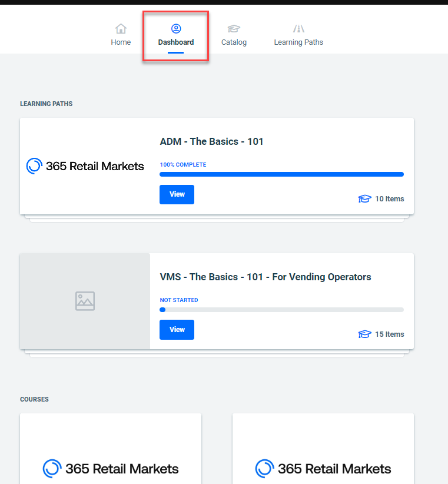Click the Catalog graduation cap icon

point(234,29)
